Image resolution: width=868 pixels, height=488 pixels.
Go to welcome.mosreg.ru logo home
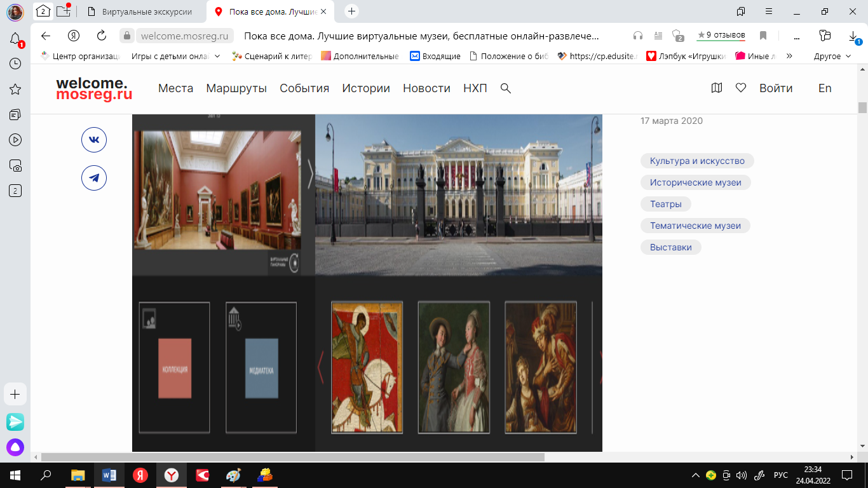(x=94, y=89)
